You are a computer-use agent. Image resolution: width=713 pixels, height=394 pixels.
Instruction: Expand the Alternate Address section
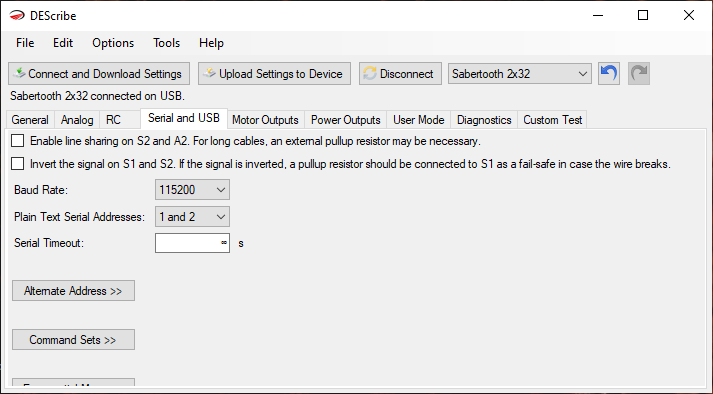[73, 291]
